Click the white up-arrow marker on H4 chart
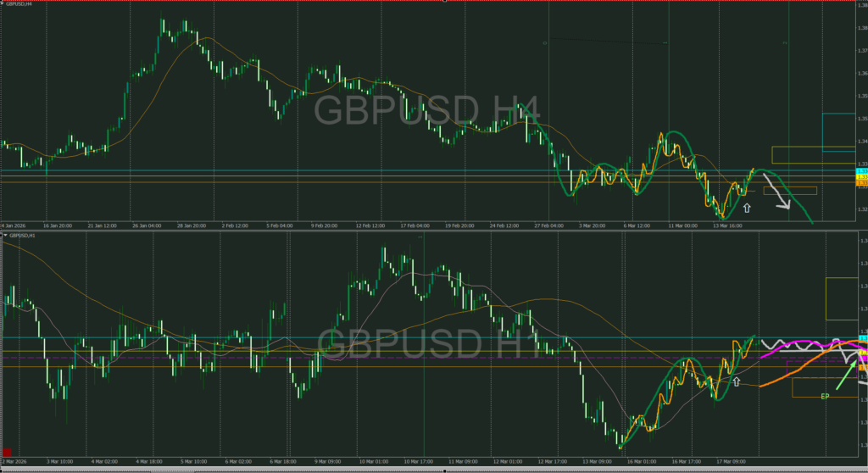Screen dimensions: 868x473 747,207
